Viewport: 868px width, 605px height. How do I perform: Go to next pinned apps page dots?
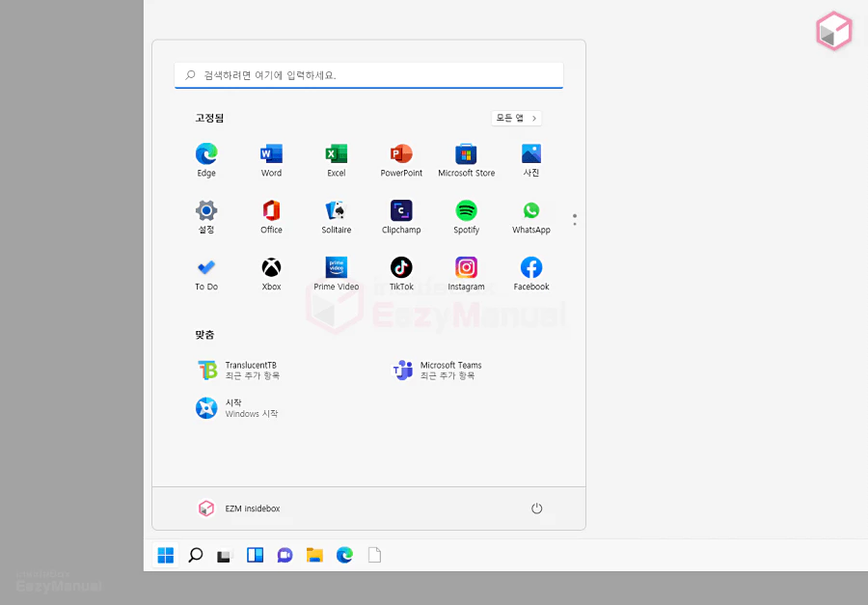pos(575,220)
